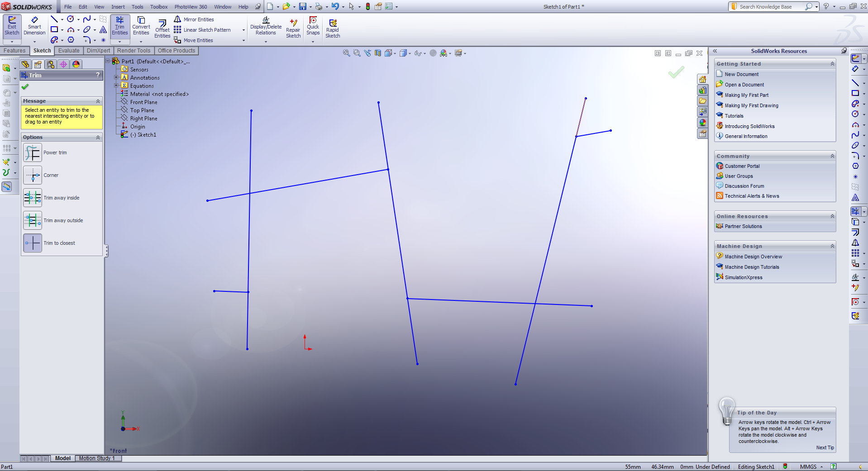Select Front Plane in the feature tree
Image resolution: width=868 pixels, height=471 pixels.
[143, 102]
